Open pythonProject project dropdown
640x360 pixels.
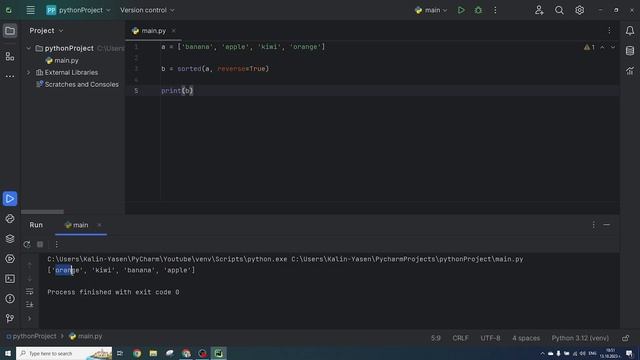click(x=78, y=10)
